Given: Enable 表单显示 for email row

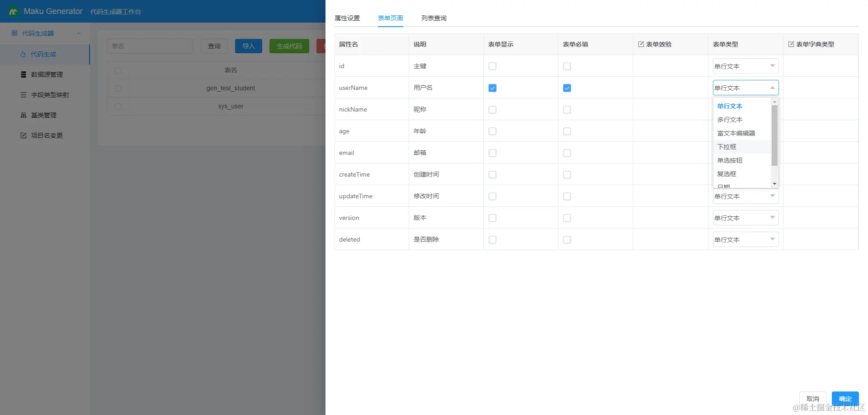Looking at the screenshot, I should [x=492, y=153].
